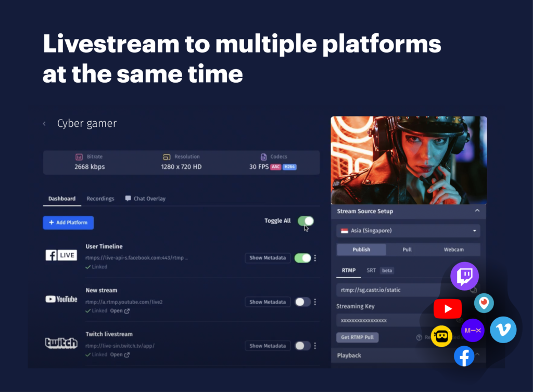Click the Add Platform button

[x=68, y=223]
